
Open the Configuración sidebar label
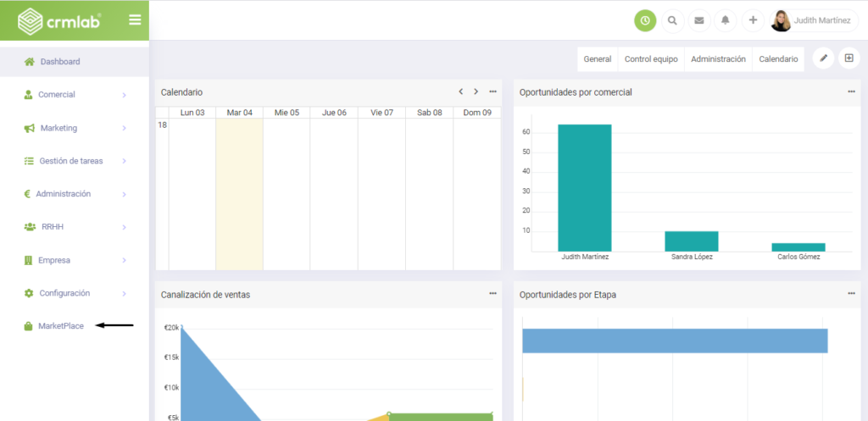tap(64, 293)
